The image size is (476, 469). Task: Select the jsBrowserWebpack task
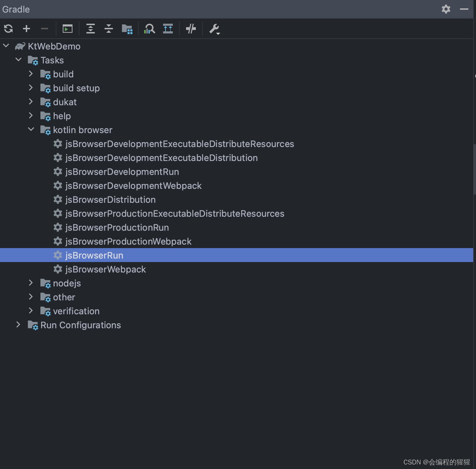(x=106, y=269)
